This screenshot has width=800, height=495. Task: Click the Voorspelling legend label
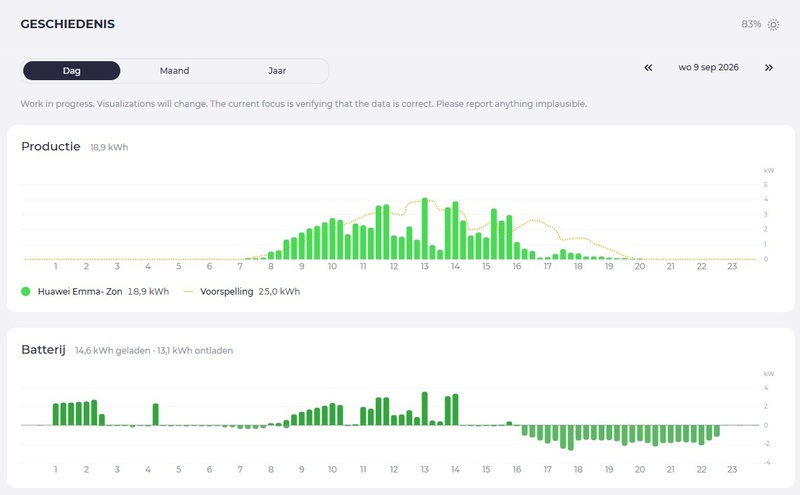227,291
